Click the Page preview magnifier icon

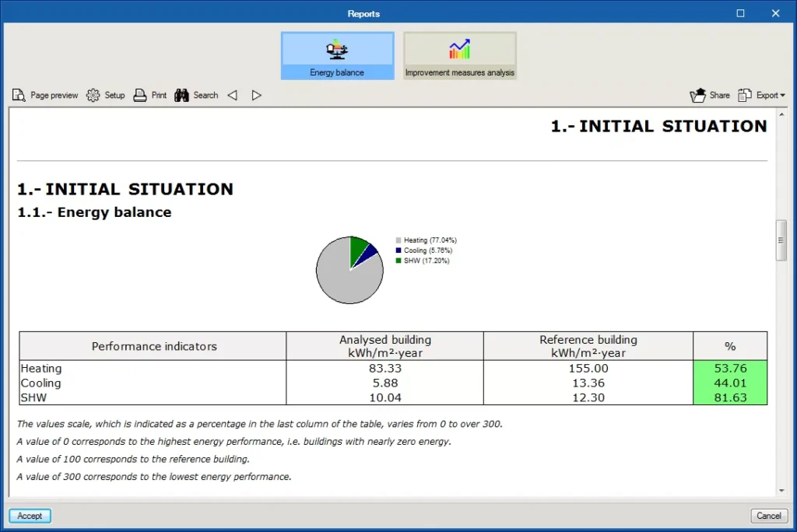[19, 95]
